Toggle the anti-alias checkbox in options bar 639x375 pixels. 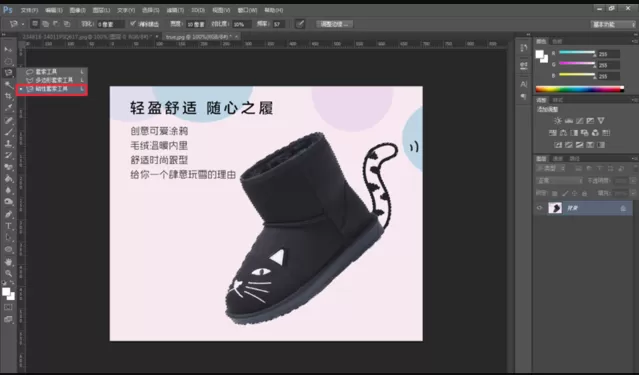133,24
